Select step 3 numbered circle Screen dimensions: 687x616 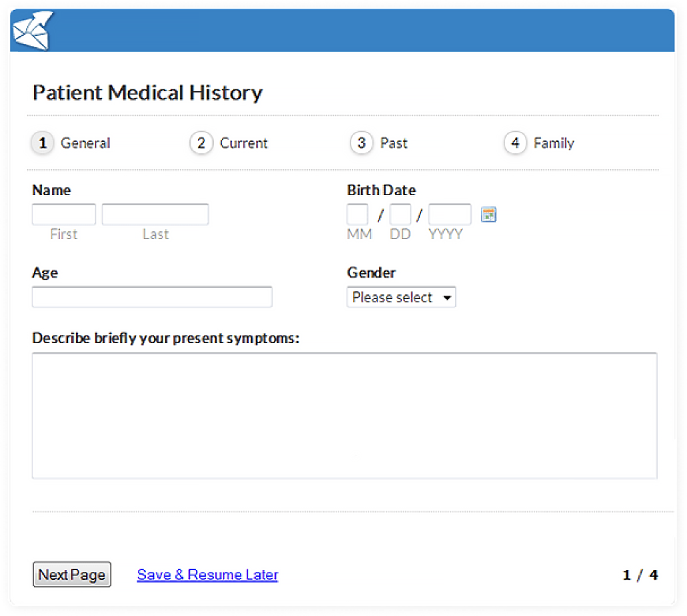[361, 143]
